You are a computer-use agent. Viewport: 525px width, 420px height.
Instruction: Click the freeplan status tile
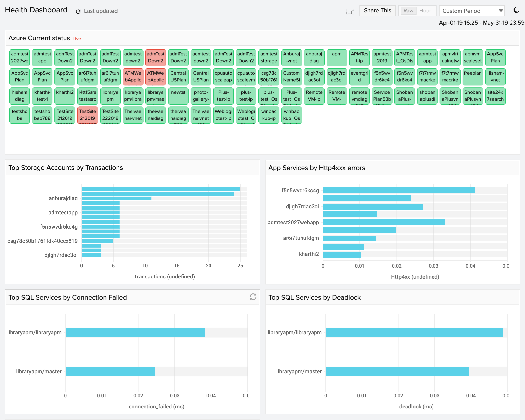tap(472, 77)
